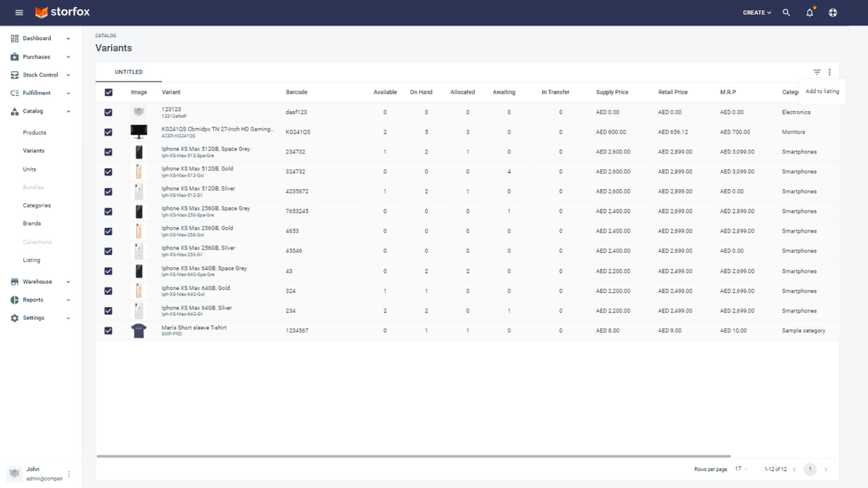The height and width of the screenshot is (488, 868).
Task: Expand the Stock Control chevron
Action: pyautogui.click(x=68, y=75)
